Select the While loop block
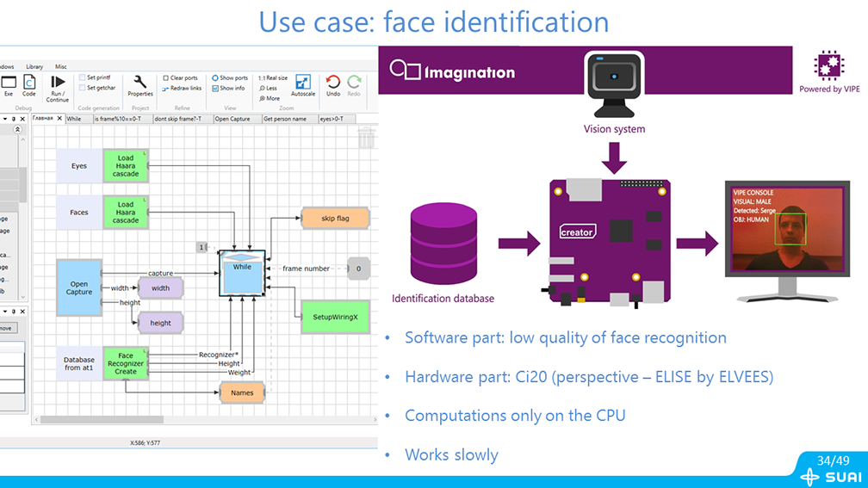868x488 pixels. pos(242,273)
